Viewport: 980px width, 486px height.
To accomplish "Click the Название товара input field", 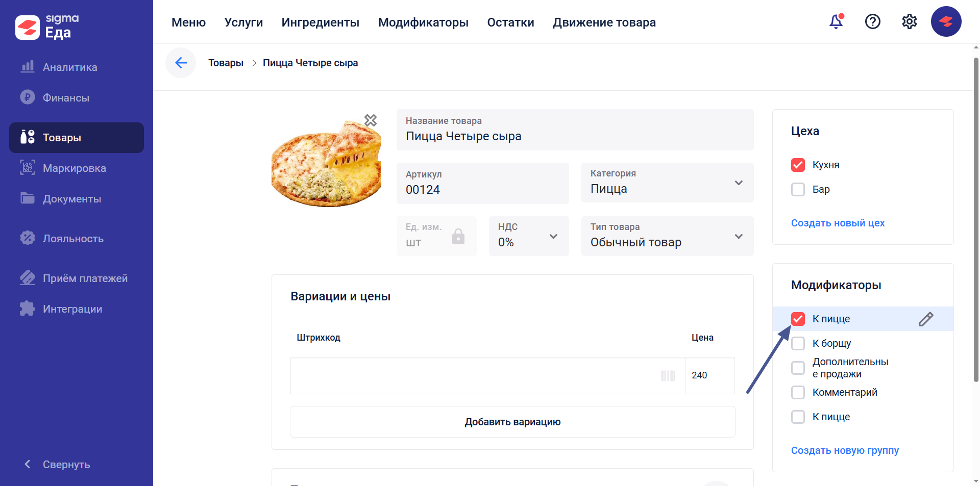I will point(575,136).
